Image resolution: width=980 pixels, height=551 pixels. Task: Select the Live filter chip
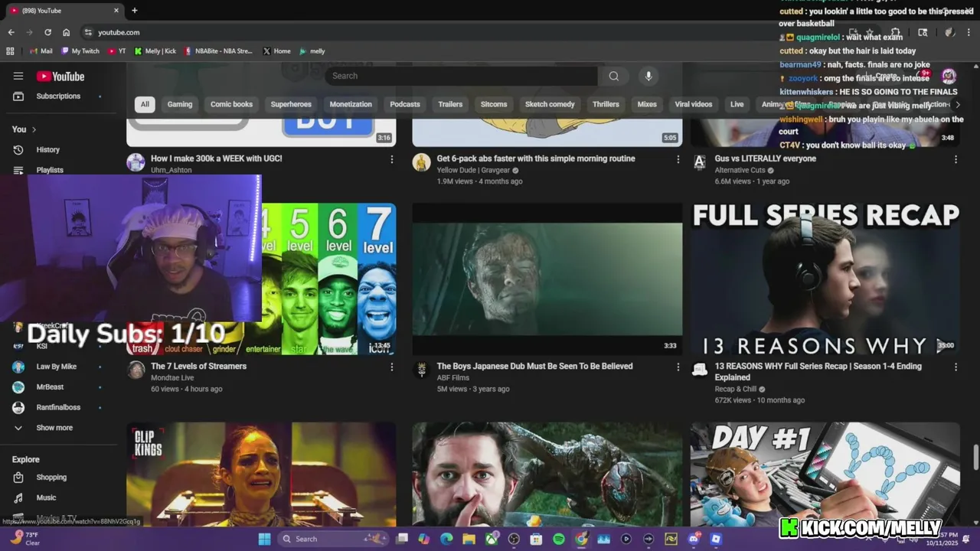point(737,104)
